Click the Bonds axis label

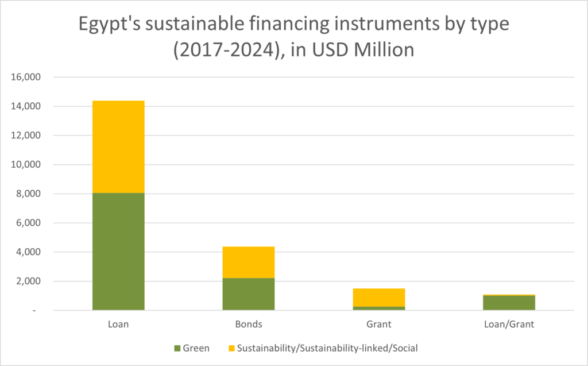pyautogui.click(x=249, y=324)
